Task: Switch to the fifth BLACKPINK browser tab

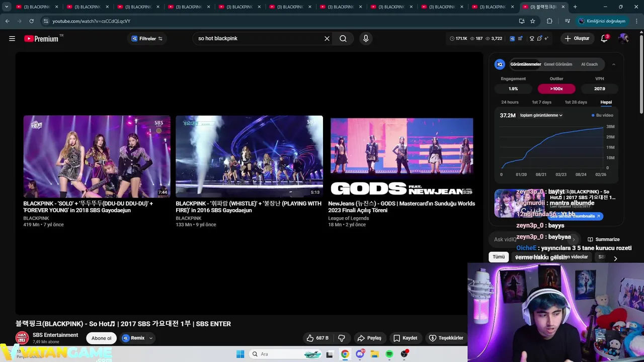Action: click(x=239, y=7)
